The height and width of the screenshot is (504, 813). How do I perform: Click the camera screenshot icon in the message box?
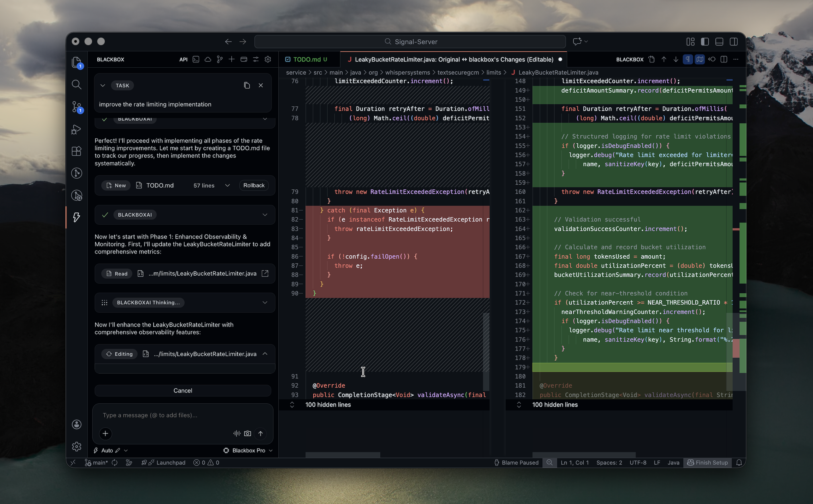(247, 433)
